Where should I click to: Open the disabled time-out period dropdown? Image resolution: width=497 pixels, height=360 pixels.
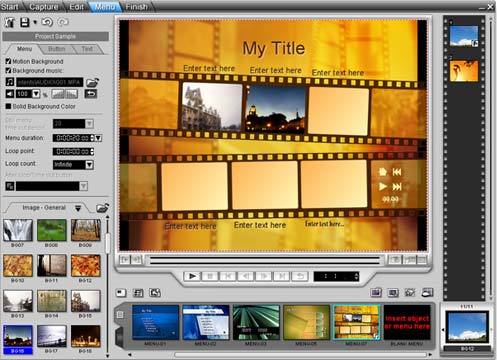(x=89, y=124)
